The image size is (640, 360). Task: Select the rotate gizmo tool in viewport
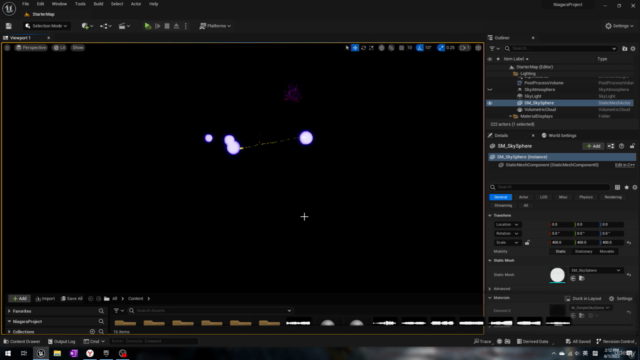pyautogui.click(x=363, y=48)
